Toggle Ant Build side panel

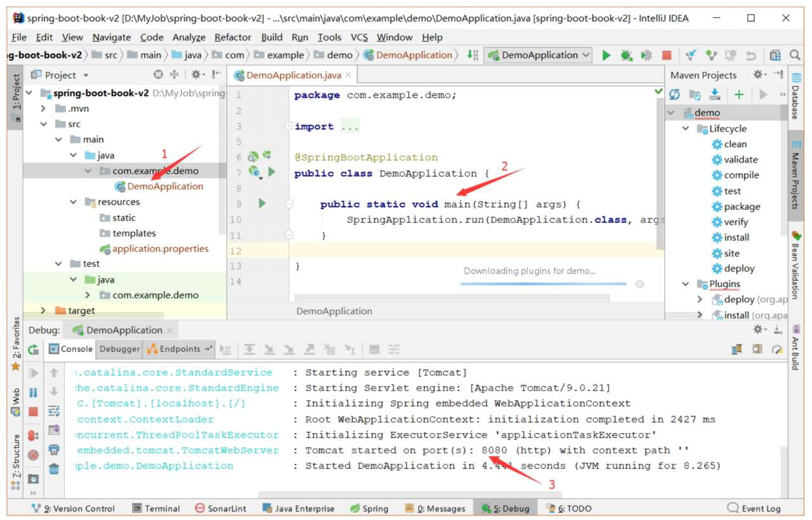796,348
